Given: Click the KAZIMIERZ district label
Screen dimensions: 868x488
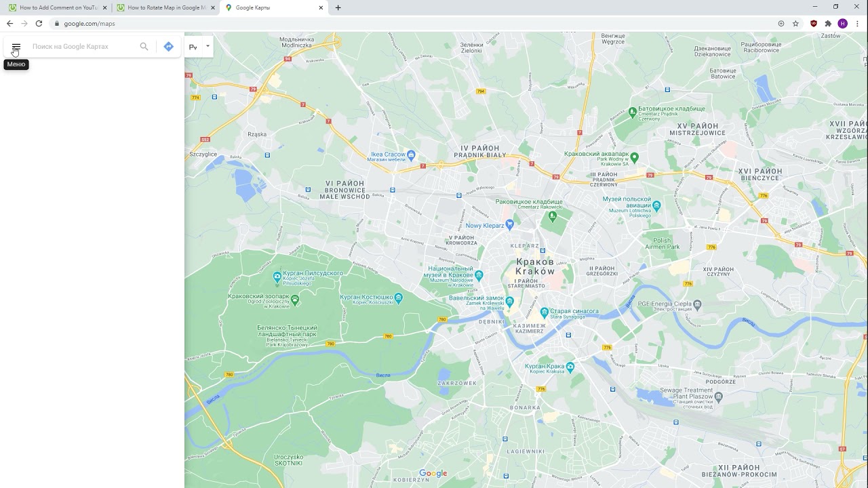Looking at the screenshot, I should pos(530,328).
